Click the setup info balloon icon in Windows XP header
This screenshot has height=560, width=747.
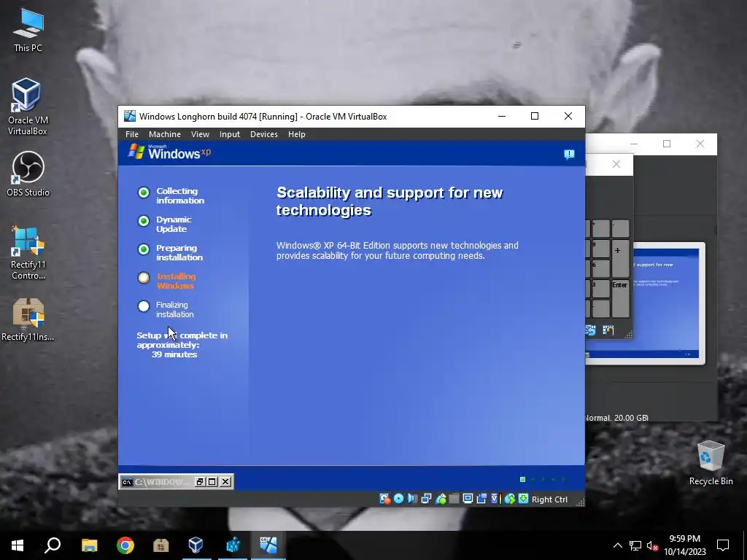point(569,155)
